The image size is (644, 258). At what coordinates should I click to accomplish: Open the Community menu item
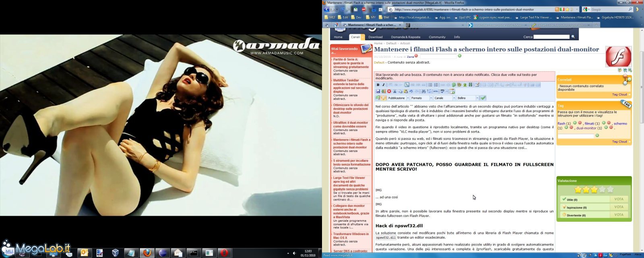coord(437,37)
